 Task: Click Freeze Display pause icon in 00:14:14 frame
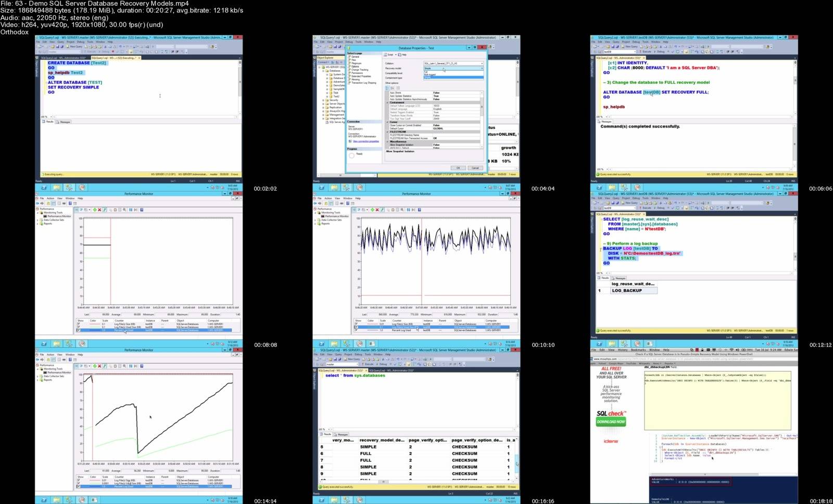point(131,366)
